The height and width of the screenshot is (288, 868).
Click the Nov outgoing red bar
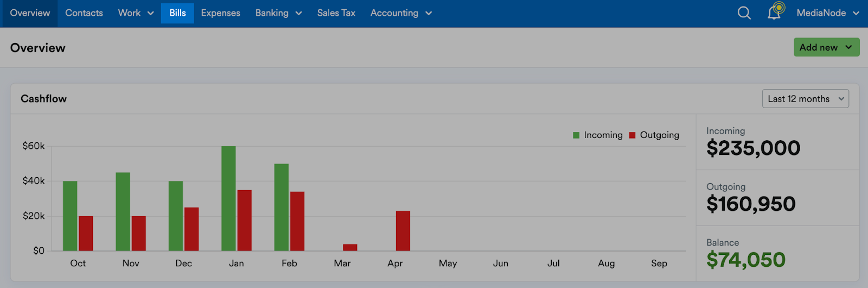(138, 233)
